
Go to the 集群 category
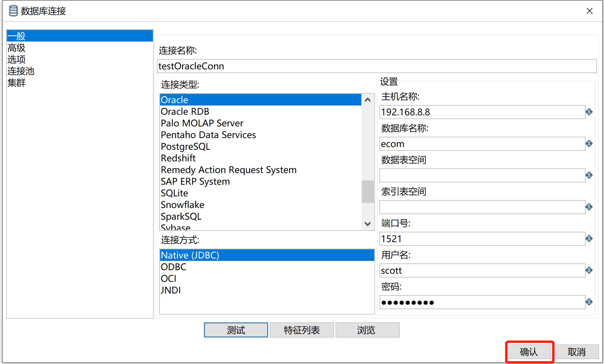click(80, 82)
